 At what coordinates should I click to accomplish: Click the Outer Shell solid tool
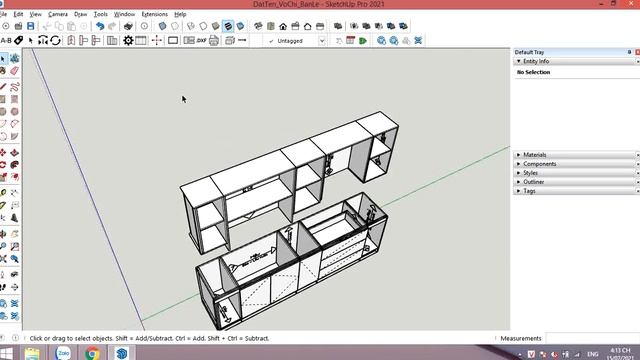tap(338, 26)
